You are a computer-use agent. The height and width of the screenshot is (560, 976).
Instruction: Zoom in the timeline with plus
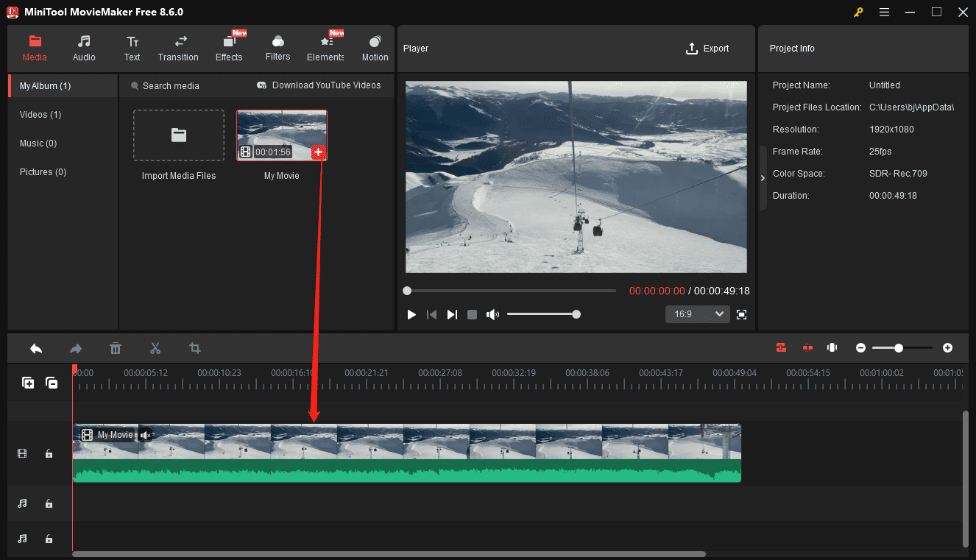(948, 348)
